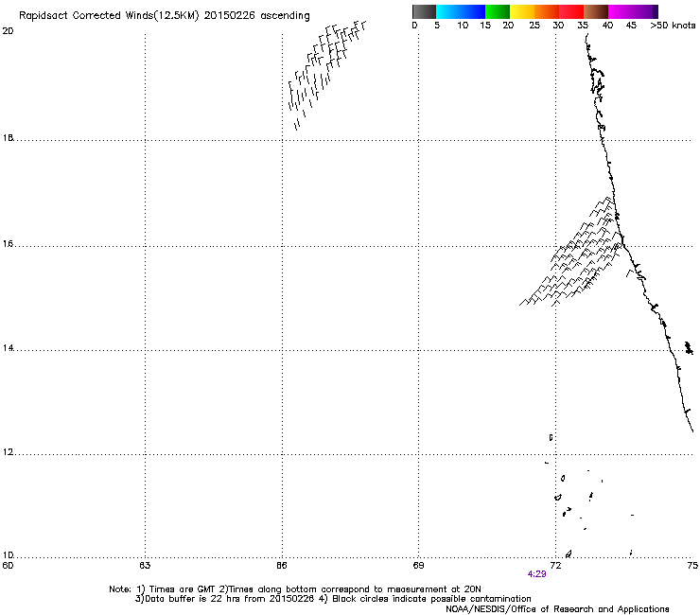This screenshot has width=700, height=615.
Task: Select the magenta 40-45 knots legend swatch
Action: (x=621, y=11)
